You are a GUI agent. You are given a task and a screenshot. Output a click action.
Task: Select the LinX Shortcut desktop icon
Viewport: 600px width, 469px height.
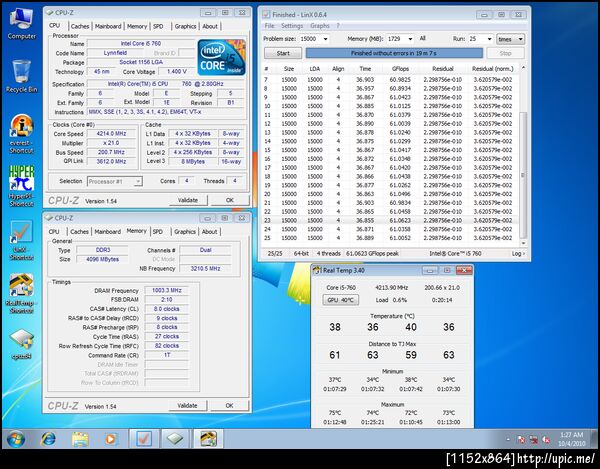(21, 240)
